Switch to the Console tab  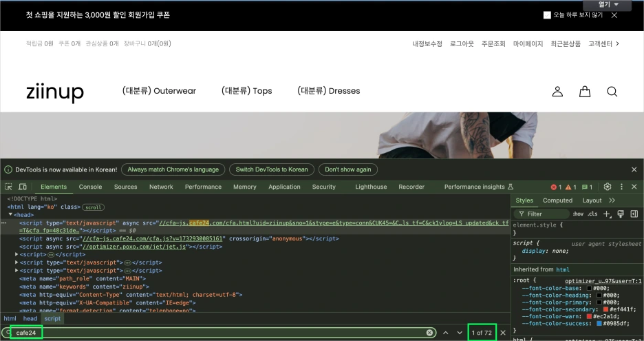coord(90,187)
